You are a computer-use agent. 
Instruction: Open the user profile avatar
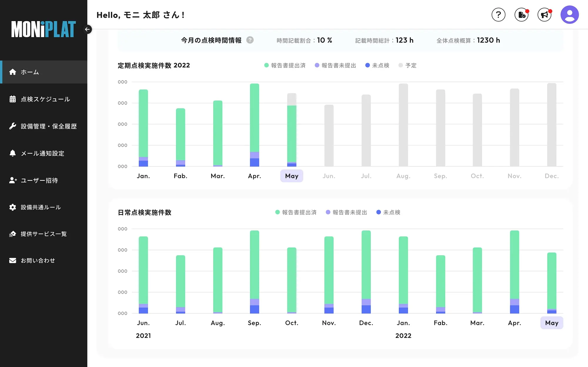point(569,15)
